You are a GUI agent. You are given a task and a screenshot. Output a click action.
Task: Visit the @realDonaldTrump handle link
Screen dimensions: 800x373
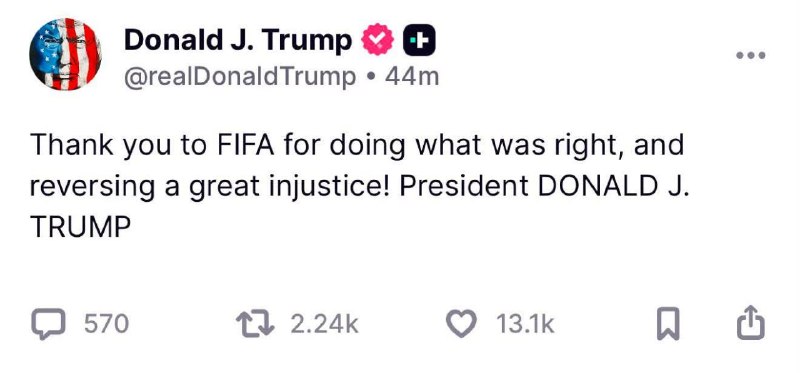240,77
